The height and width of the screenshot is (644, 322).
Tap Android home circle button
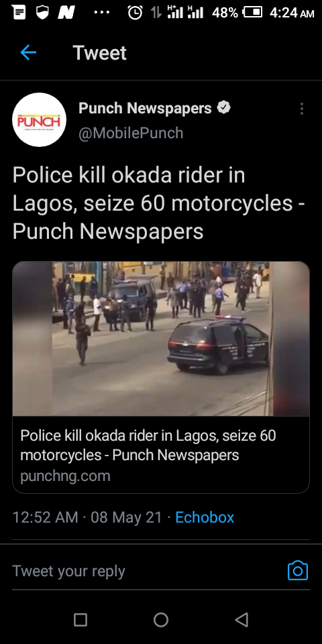pos(160,619)
